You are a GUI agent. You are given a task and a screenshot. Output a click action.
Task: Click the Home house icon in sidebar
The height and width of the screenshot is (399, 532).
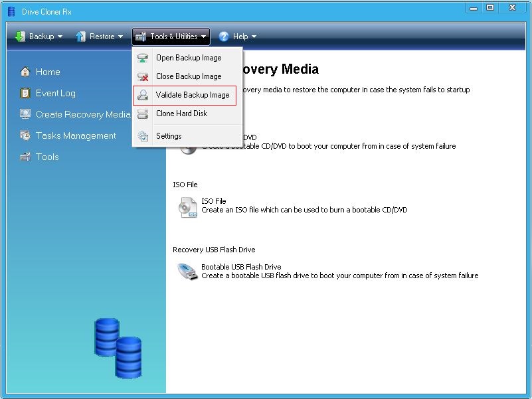[25, 72]
